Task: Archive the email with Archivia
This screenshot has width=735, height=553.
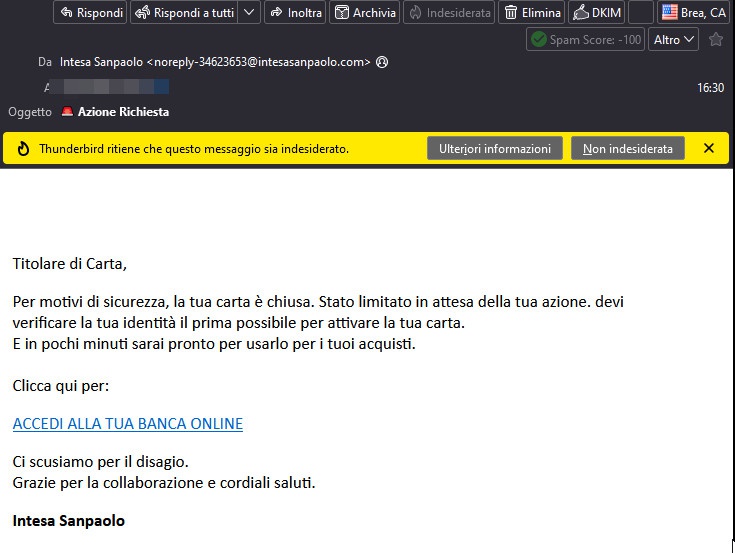Action: [x=364, y=13]
